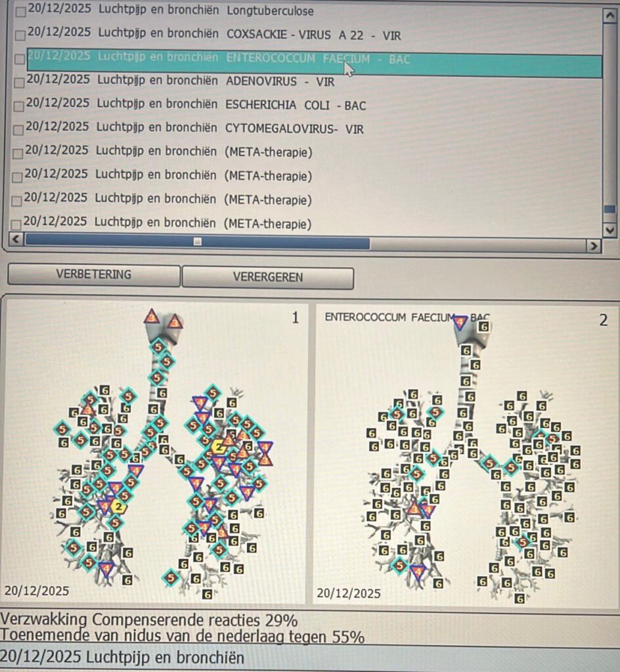The image size is (620, 672).
Task: Select leftmost red triangle 3 atop trachea in image 1
Action: coord(152,317)
